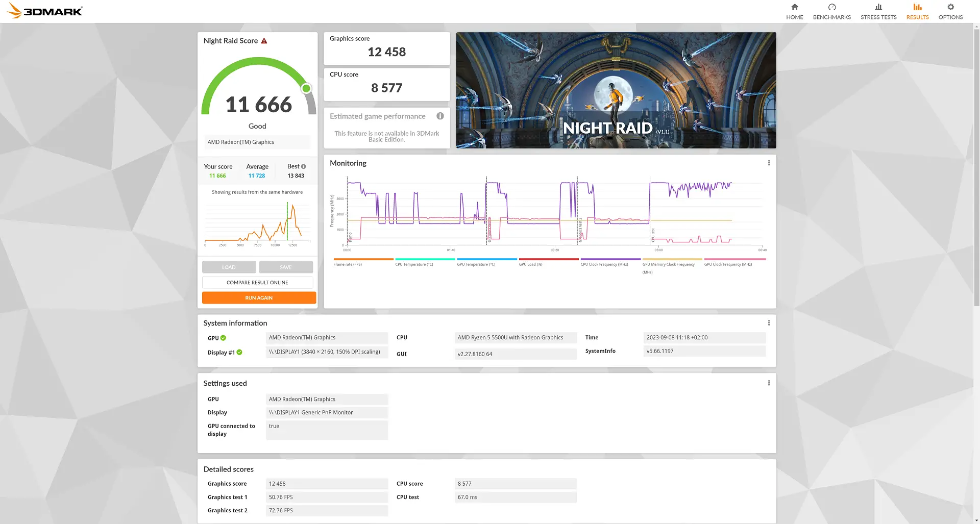The width and height of the screenshot is (980, 524).
Task: Click the CPU score value 8 577
Action: (x=386, y=88)
